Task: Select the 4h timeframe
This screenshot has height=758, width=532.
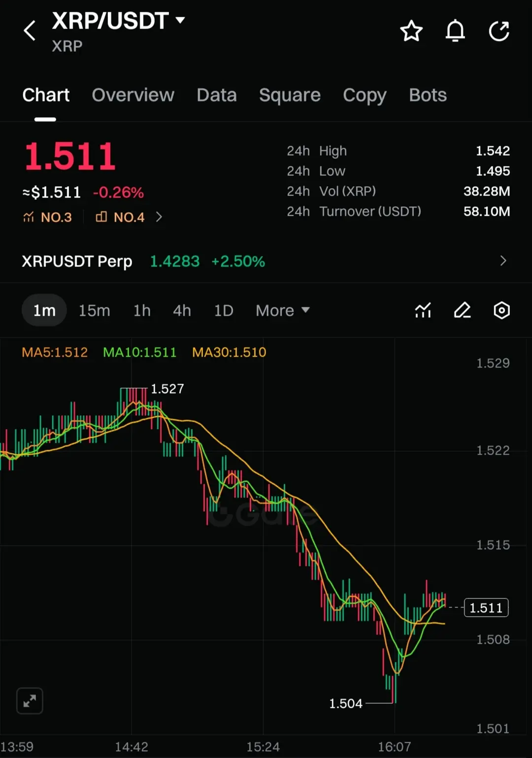Action: 182,310
